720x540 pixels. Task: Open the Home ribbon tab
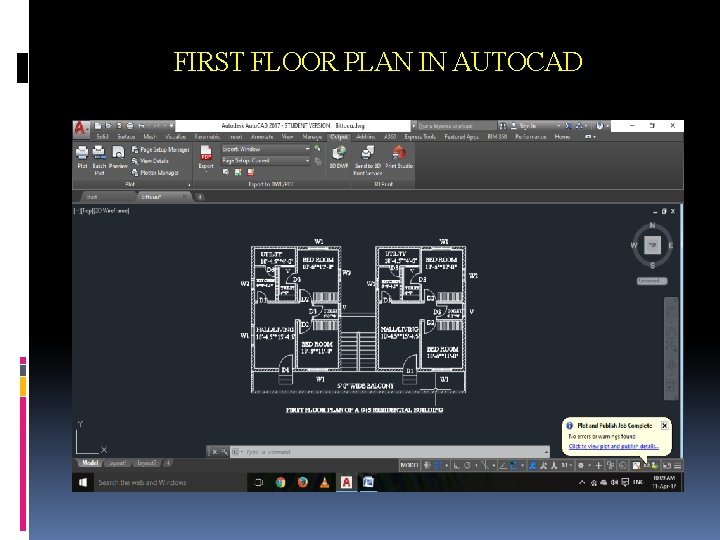click(562, 137)
